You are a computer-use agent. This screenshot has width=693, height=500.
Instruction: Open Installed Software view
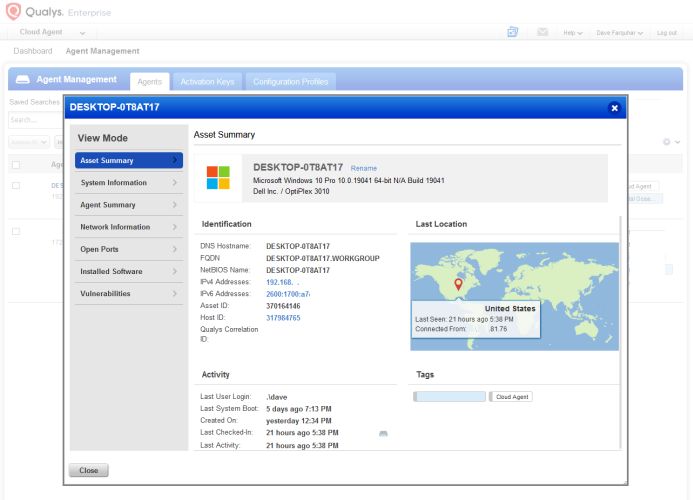tap(129, 271)
